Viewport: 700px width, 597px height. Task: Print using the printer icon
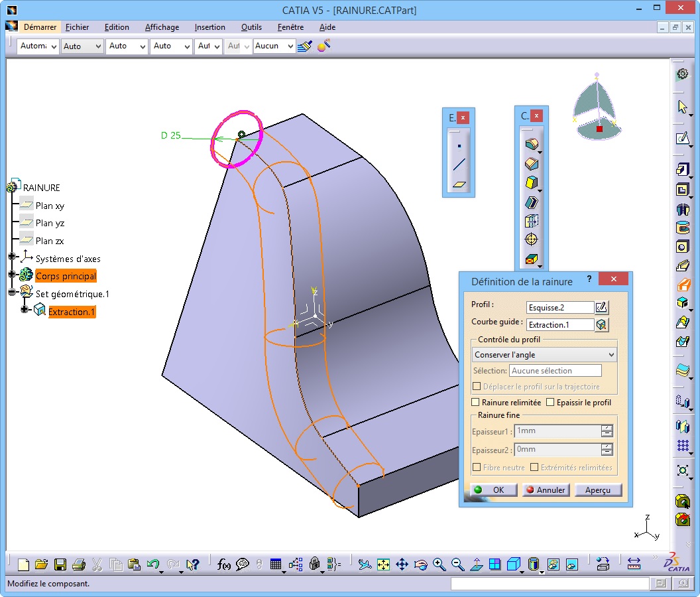tap(79, 564)
